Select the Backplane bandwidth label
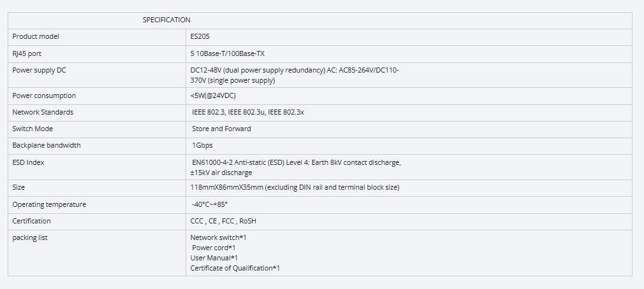644x289 pixels. pos(47,145)
